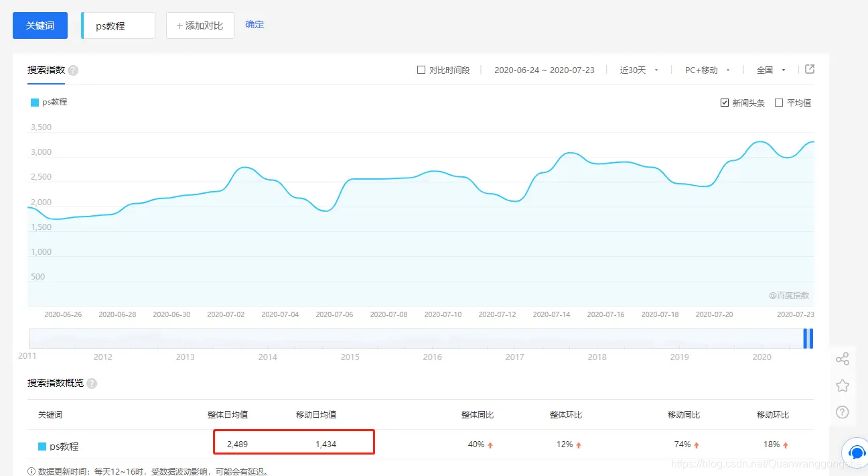The width and height of the screenshot is (868, 476).
Task: Click the 2020-07-14 x-axis date label
Action: tap(551, 314)
